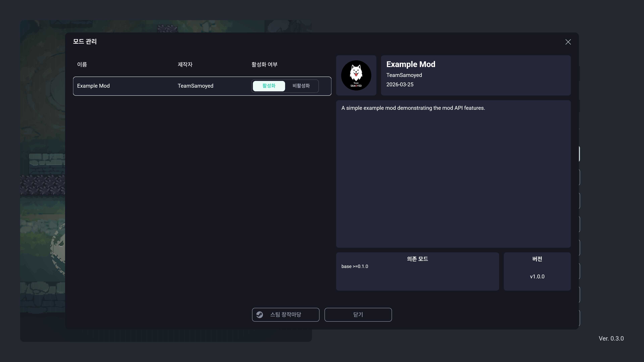Click the 의존 모드 panel header
Viewport: 644px width, 362px height.
tap(417, 259)
